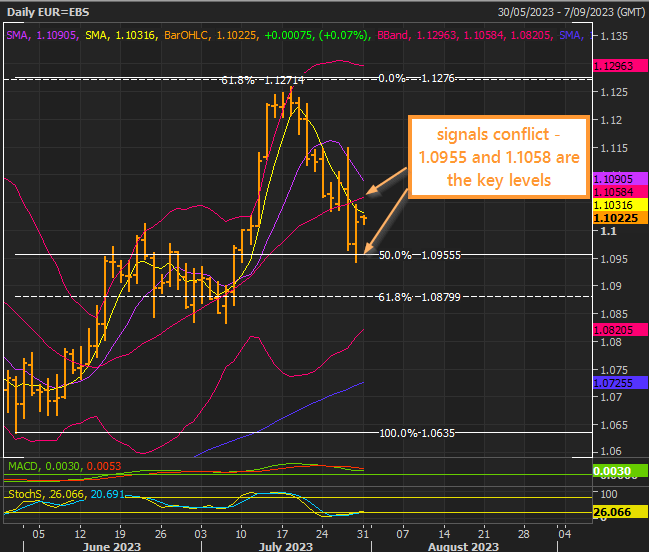Click the orange 1.10225 last price tag
The image size is (649, 552).
pyautogui.click(x=620, y=218)
